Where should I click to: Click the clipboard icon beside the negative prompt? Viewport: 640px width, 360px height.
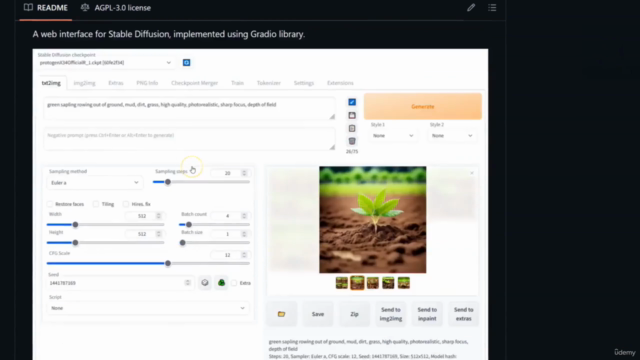click(352, 128)
